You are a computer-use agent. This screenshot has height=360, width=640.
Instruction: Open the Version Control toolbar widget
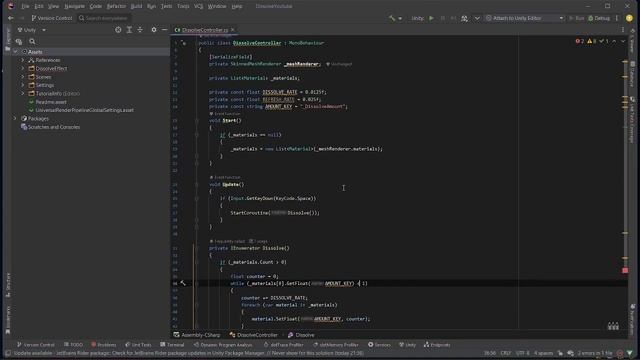(52, 18)
